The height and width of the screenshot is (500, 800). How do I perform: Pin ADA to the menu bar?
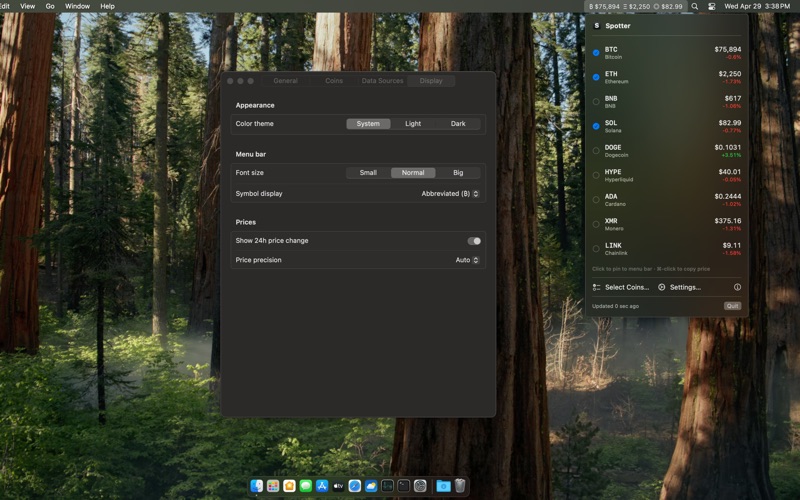pyautogui.click(x=596, y=199)
